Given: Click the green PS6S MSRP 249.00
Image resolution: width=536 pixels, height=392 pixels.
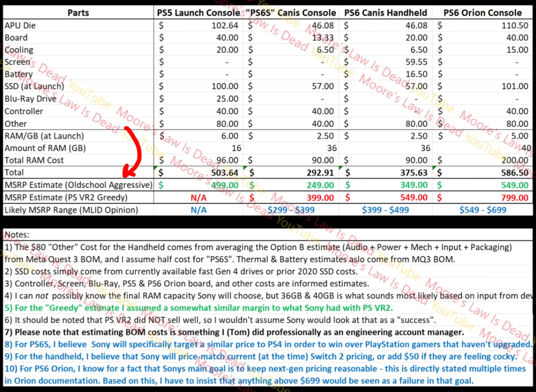Looking at the screenshot, I should pos(320,185).
